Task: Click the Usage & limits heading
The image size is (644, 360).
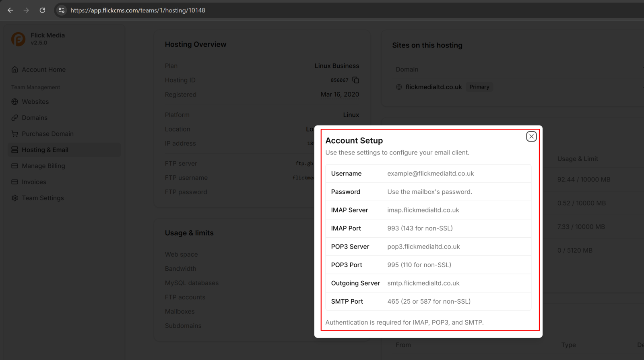Action: pos(189,233)
